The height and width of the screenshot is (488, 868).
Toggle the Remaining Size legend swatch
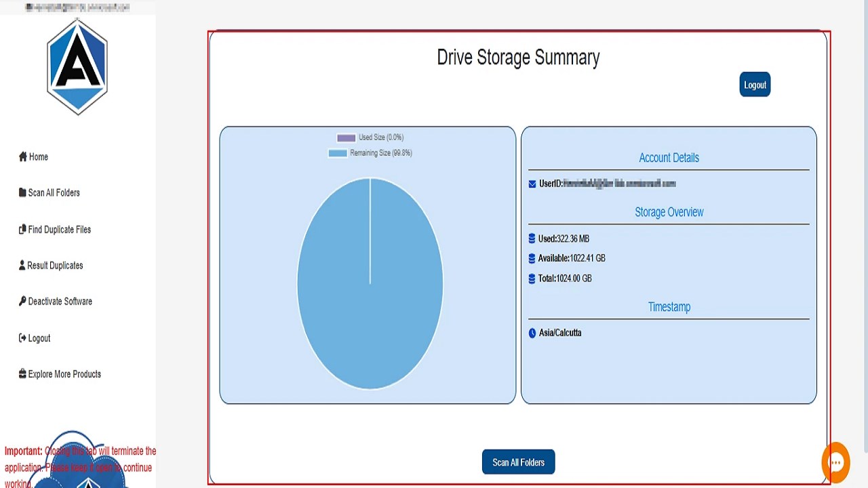[x=337, y=153]
